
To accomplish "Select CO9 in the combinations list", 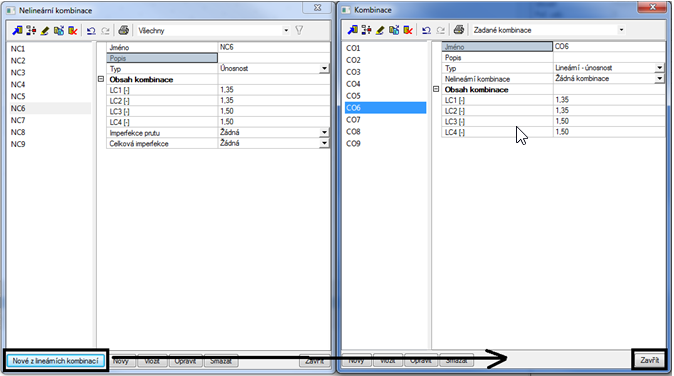I will [x=353, y=144].
